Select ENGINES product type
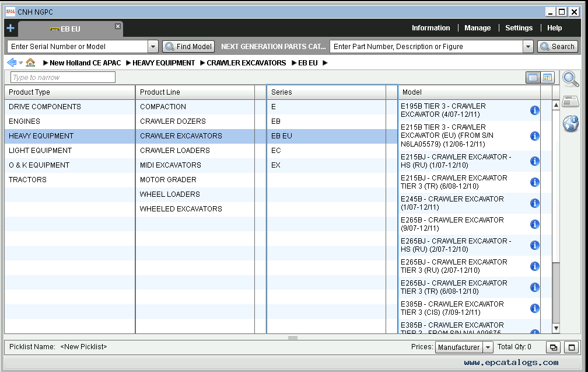Screen dimensions: 588x372 tap(70, 121)
